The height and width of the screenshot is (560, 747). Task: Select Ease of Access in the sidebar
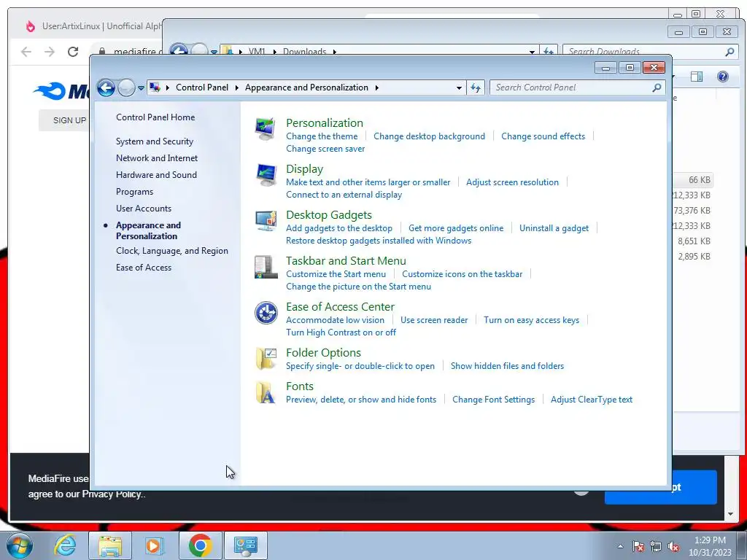pyautogui.click(x=144, y=267)
